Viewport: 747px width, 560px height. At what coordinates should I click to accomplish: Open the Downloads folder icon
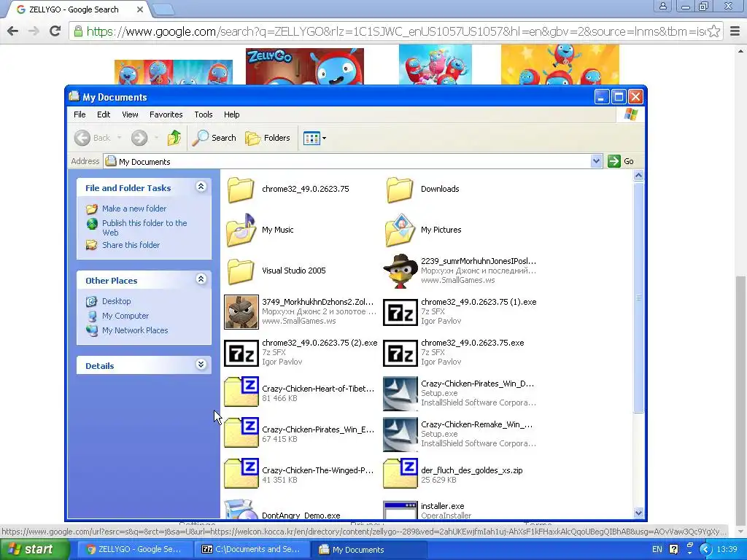pos(399,189)
